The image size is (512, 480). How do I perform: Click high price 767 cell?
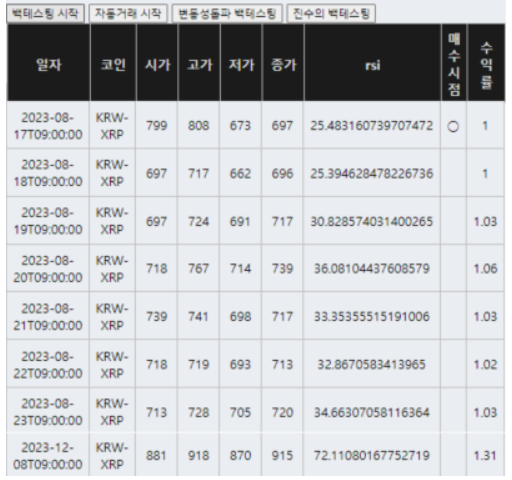(199, 268)
